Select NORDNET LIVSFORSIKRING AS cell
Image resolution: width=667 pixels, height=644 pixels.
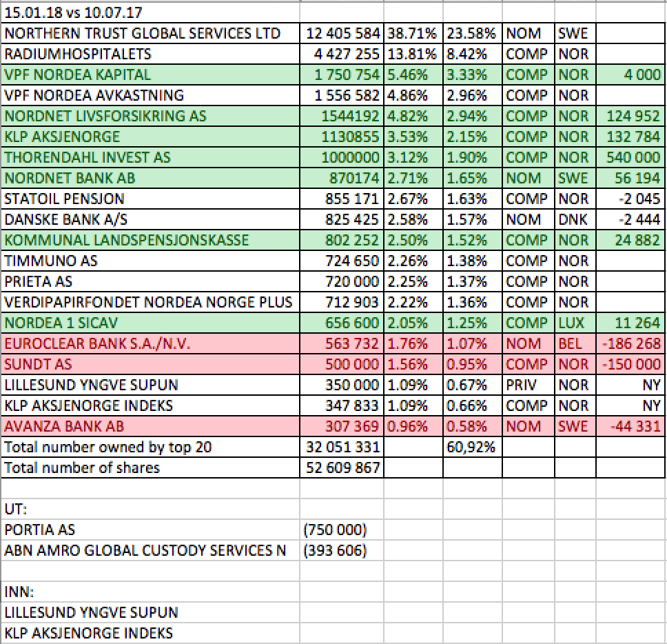pos(150,116)
